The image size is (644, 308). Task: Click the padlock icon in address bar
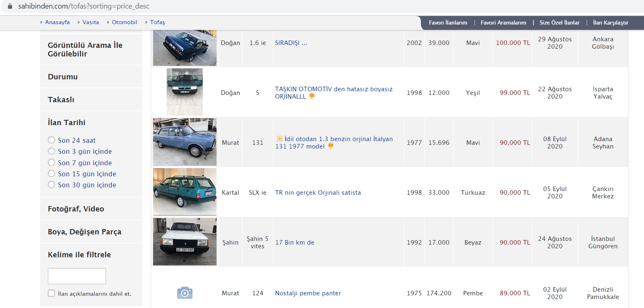coord(10,6)
